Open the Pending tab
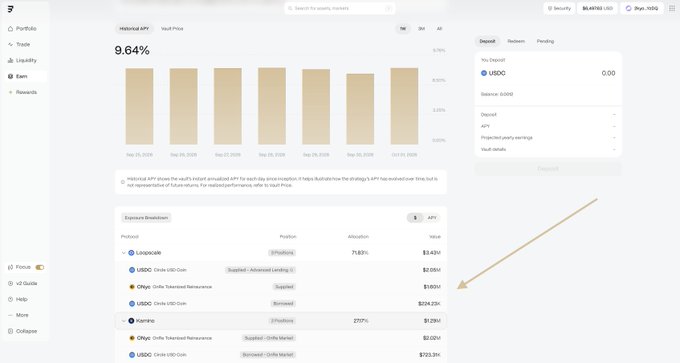Image resolution: width=680 pixels, height=363 pixels. [x=545, y=41]
